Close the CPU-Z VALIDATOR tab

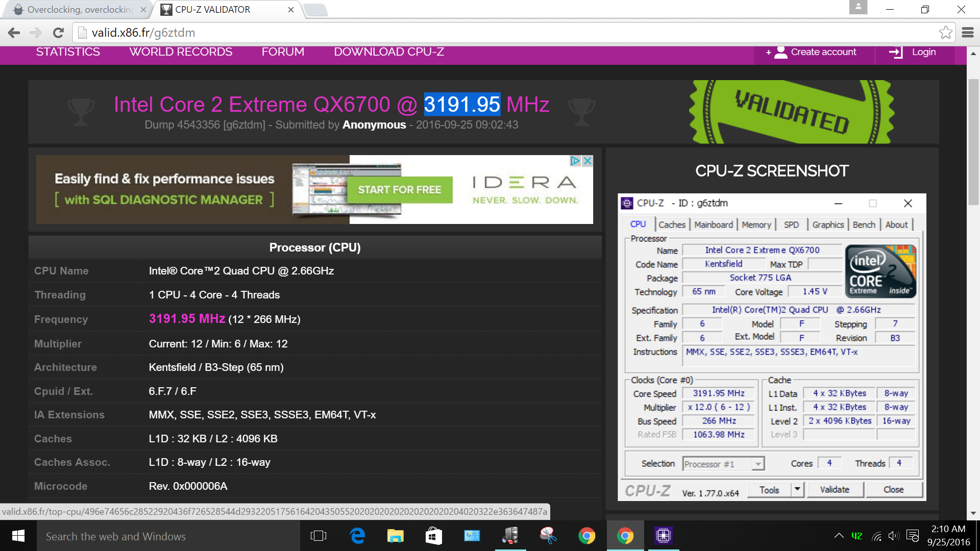pos(291,10)
